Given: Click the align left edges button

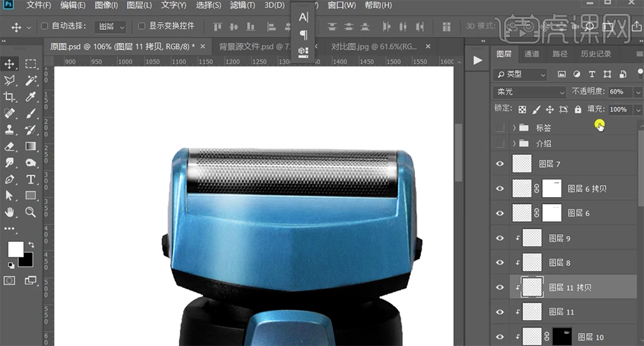Looking at the screenshot, I should pyautogui.click(x=271, y=27).
